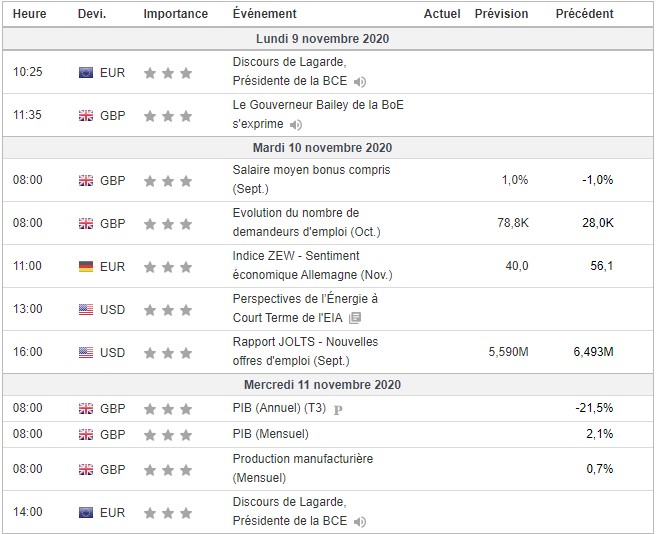
Task: Click importance stars for the ZEW index event
Action: 167,266
